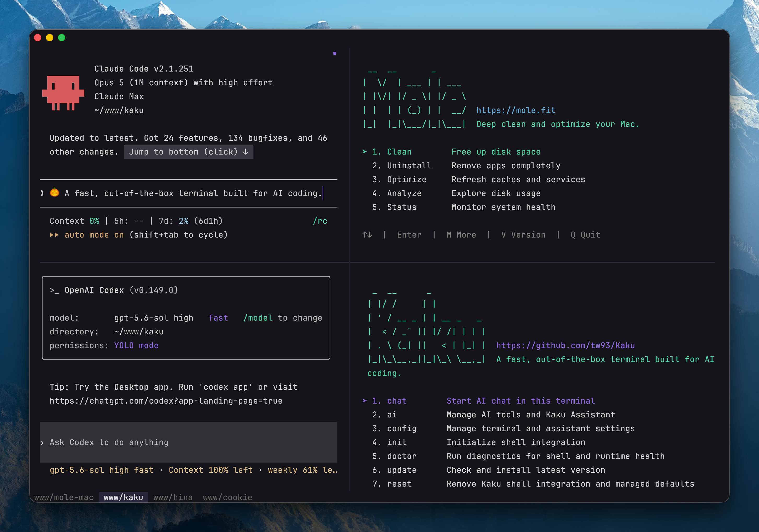
Task: Click the auto mode on status text
Action: 94,235
